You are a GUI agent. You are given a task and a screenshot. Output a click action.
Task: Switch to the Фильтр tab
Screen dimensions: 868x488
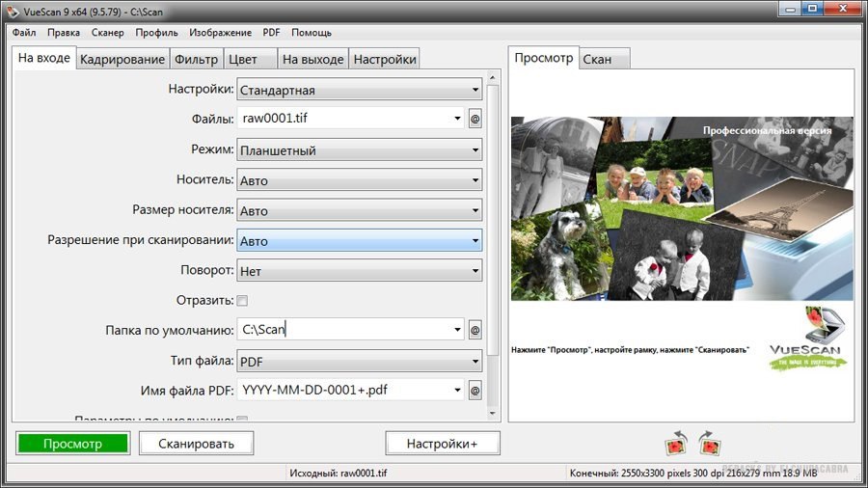[x=197, y=59]
